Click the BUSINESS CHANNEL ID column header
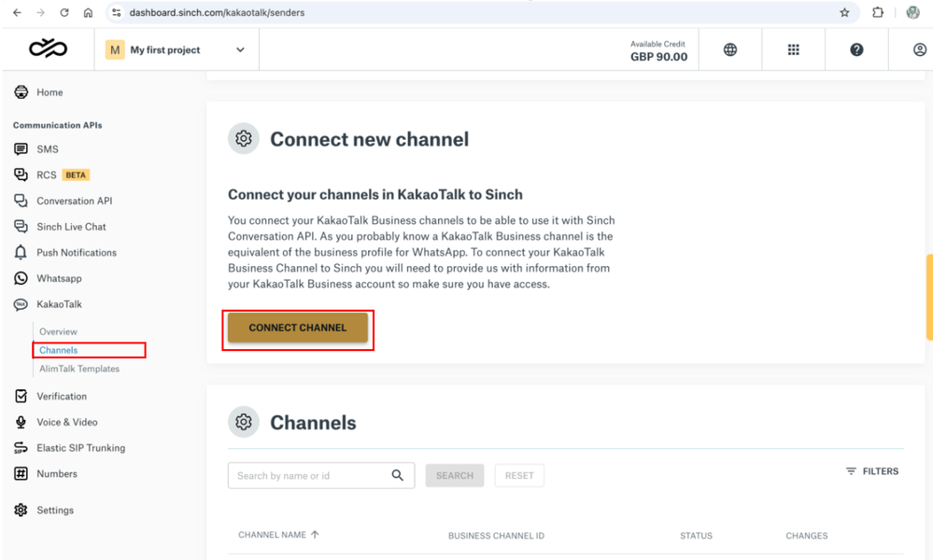933x560 pixels. (x=496, y=536)
